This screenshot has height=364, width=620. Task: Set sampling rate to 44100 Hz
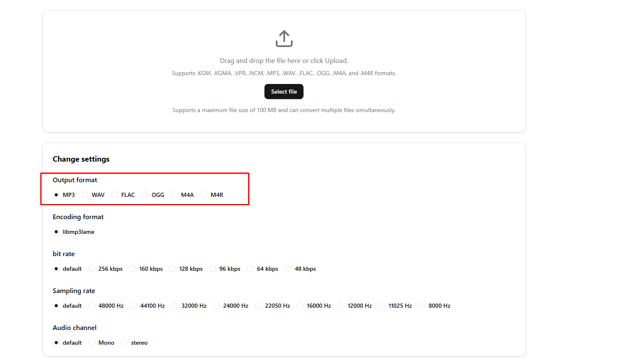coord(133,305)
